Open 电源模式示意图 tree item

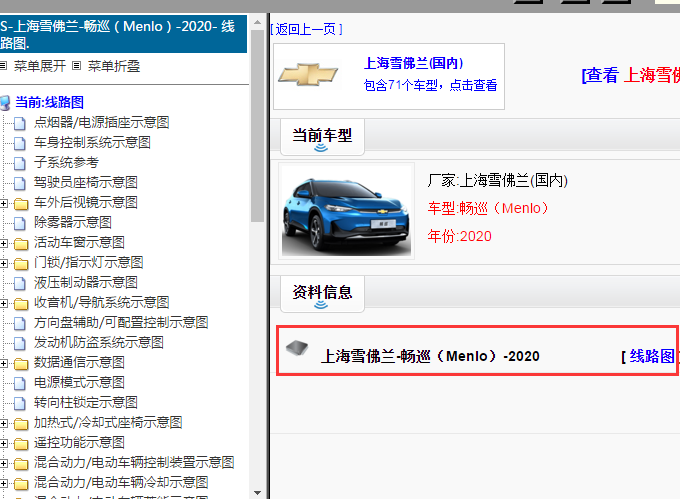pos(79,382)
